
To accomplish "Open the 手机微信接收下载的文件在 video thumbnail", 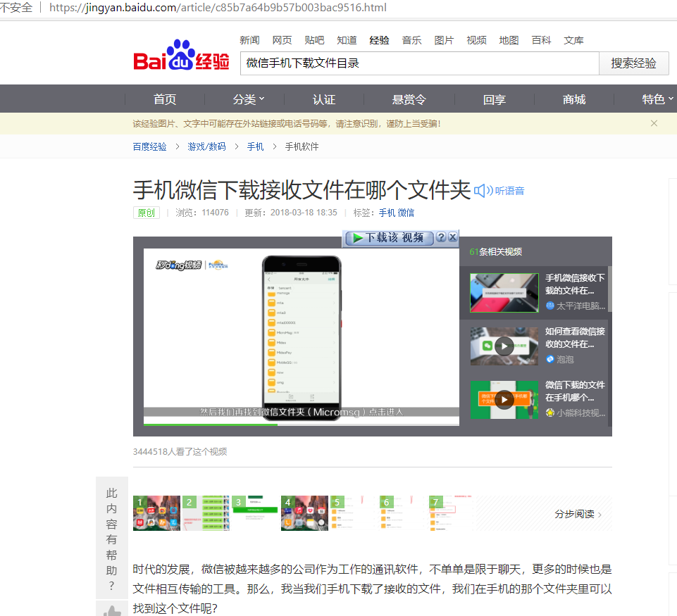I will pyautogui.click(x=504, y=292).
